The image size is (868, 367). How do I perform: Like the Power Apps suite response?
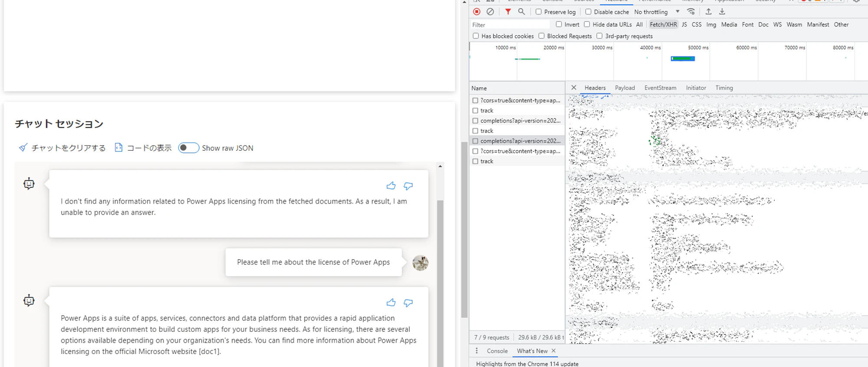(391, 303)
